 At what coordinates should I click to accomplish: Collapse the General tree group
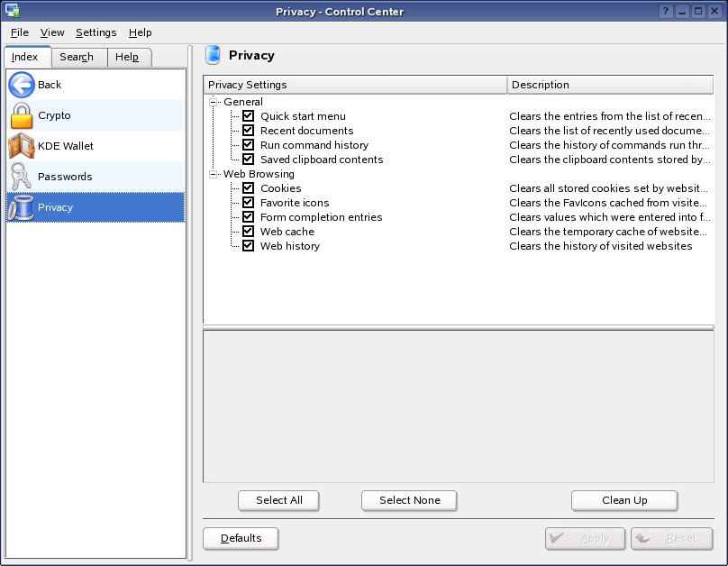coord(214,102)
